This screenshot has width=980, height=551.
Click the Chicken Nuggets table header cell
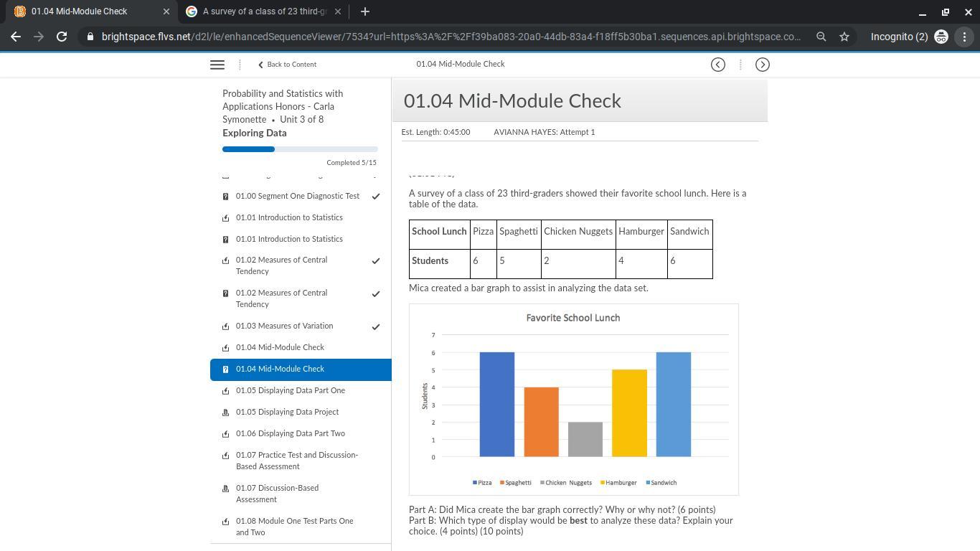[578, 235]
